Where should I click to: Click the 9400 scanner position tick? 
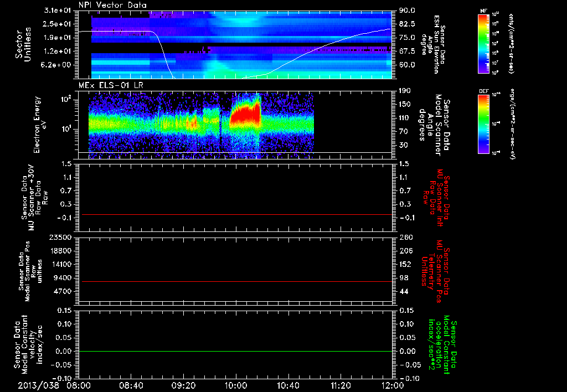(x=63, y=278)
